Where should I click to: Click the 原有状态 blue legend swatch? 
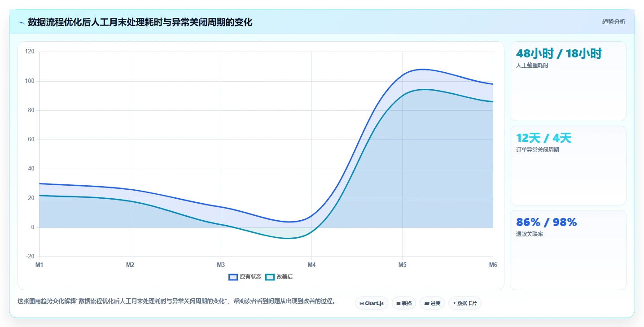(233, 277)
